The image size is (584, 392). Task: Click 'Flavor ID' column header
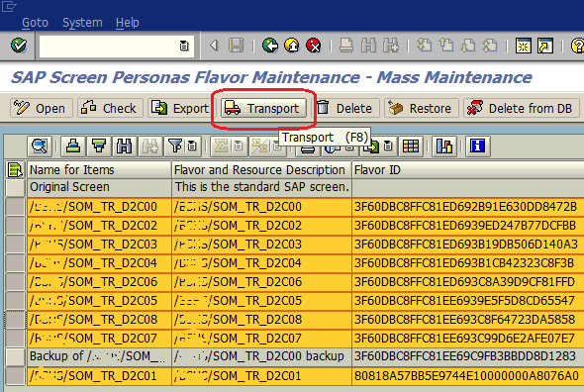tap(468, 170)
